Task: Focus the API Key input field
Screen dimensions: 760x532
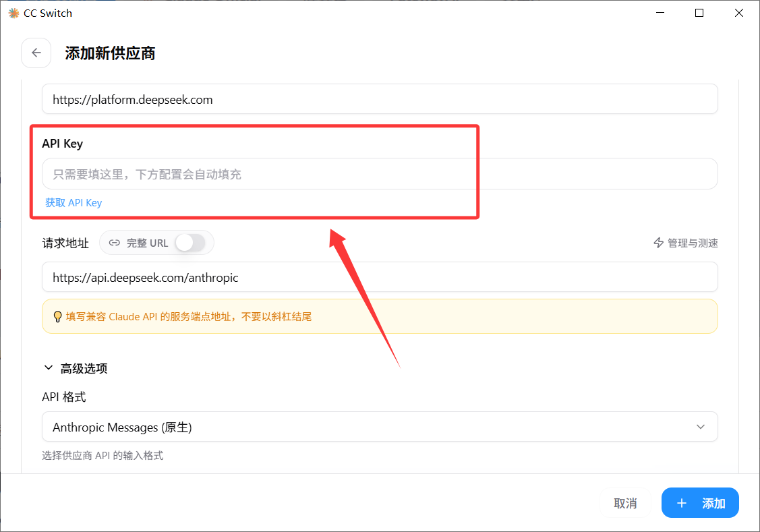Action: tap(380, 174)
